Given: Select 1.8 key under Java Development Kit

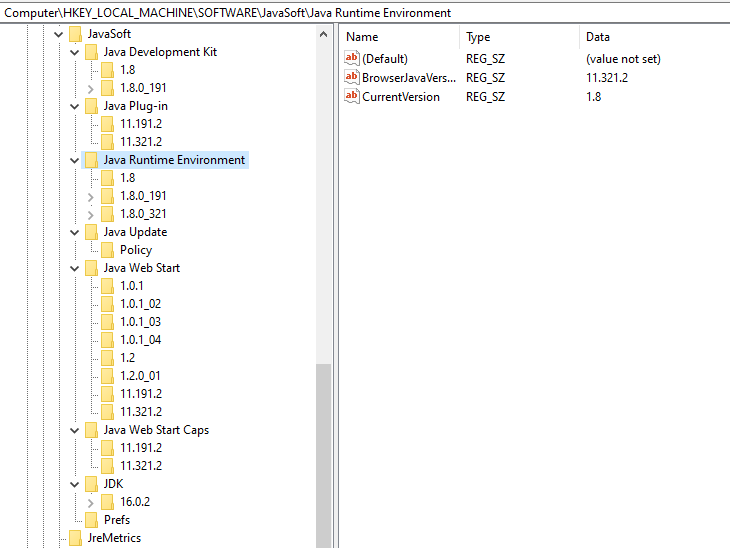Looking at the screenshot, I should (128, 70).
